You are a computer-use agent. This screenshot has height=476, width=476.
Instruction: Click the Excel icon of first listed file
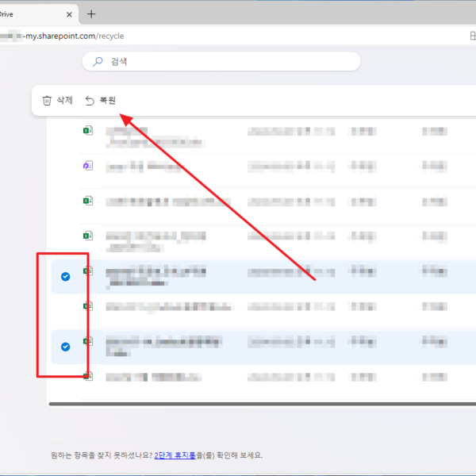coord(89,131)
